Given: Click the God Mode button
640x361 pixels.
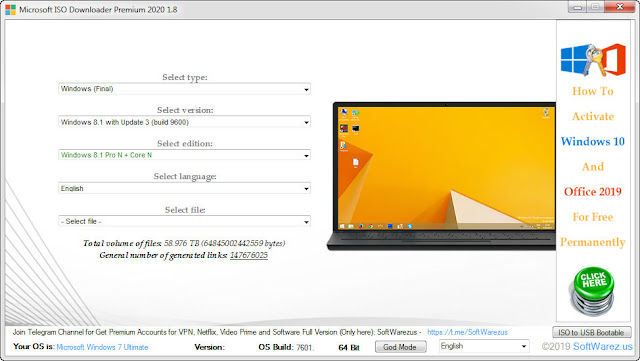Looking at the screenshot, I should coord(400,347).
